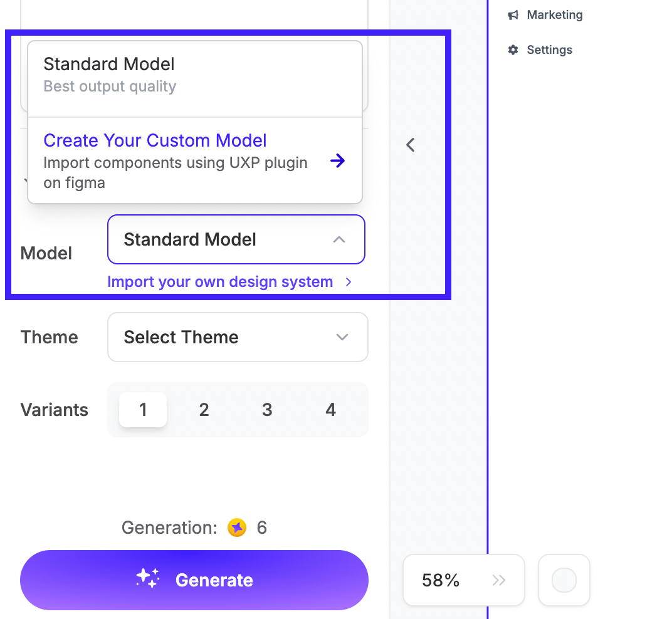Click the 58% zoom level box
The image size is (672, 619).
pos(441,581)
